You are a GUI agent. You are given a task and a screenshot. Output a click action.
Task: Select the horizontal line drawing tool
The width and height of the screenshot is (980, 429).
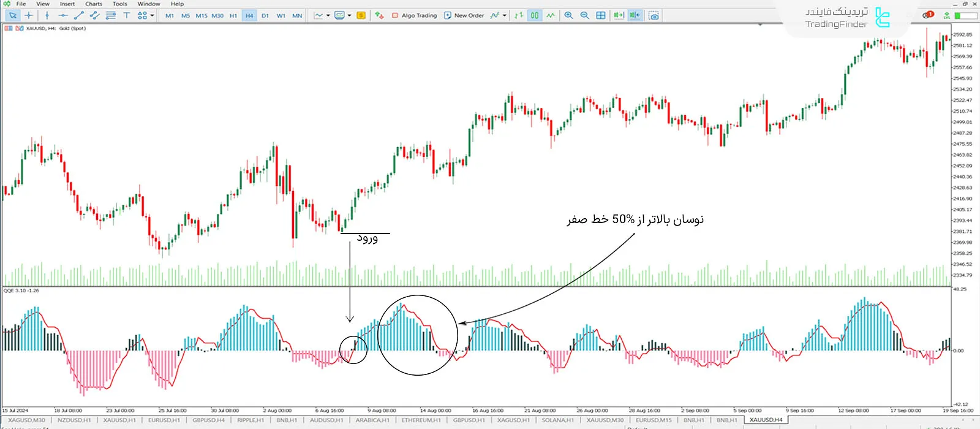pyautogui.click(x=62, y=15)
